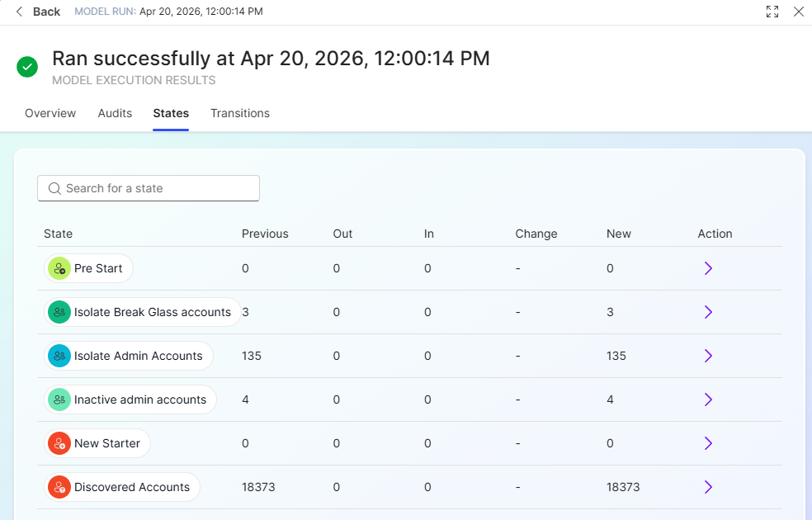Click the Back button
812x520 pixels.
point(39,12)
